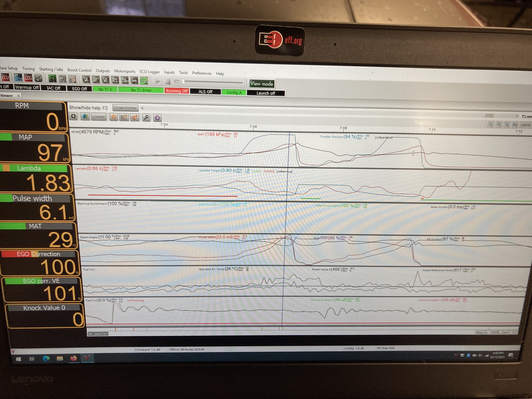
Task: Click the Warmup Off status indicator
Action: 27,87
